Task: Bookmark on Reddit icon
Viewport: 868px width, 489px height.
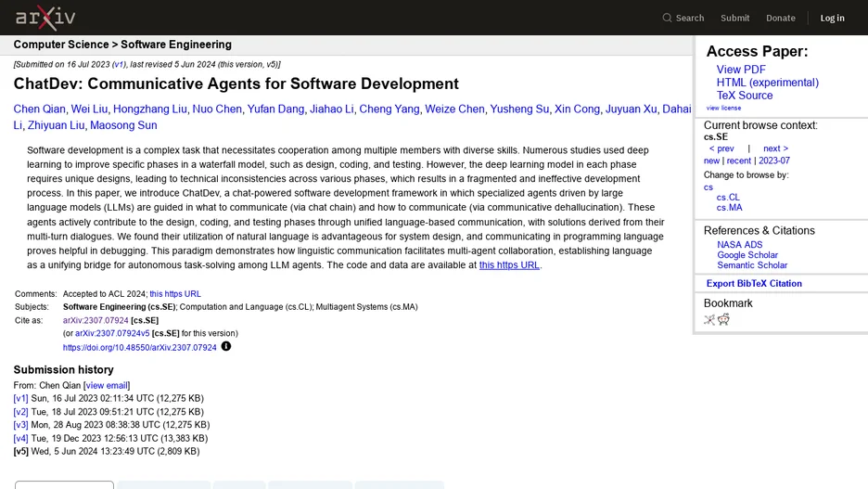Action: coord(723,319)
